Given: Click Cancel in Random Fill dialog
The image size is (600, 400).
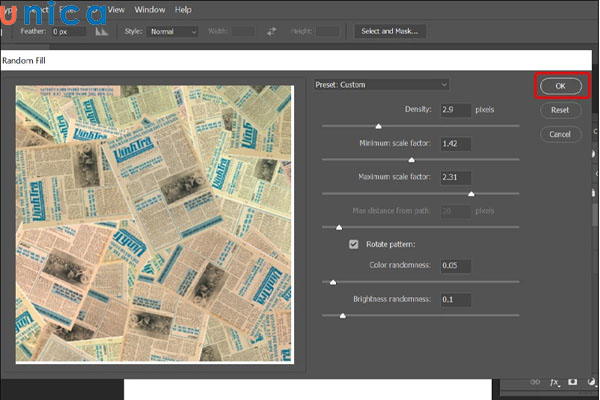Looking at the screenshot, I should coord(560,134).
